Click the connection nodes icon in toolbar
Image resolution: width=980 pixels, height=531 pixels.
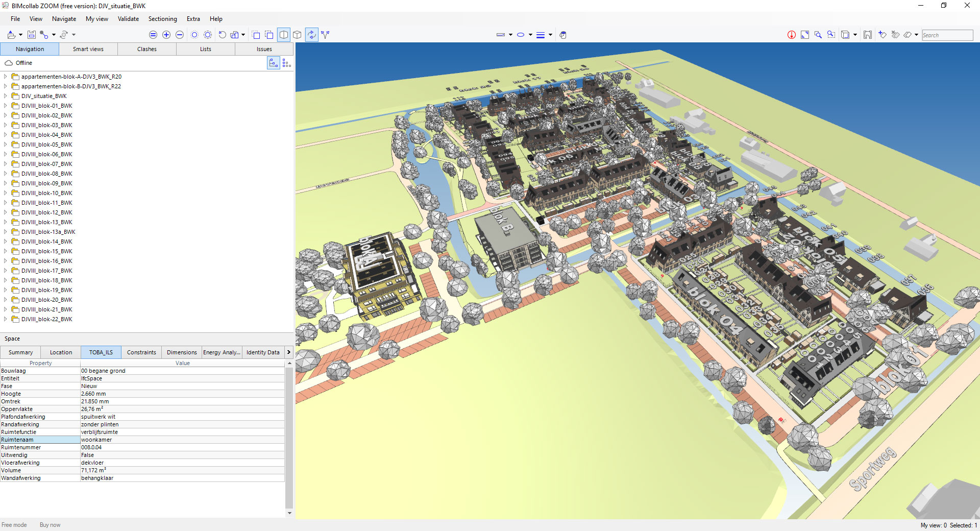[44, 35]
